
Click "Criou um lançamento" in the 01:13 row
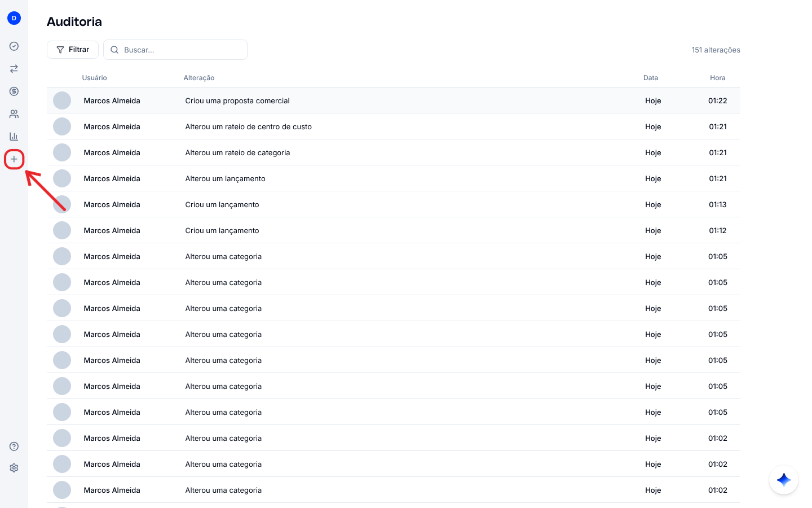point(222,204)
